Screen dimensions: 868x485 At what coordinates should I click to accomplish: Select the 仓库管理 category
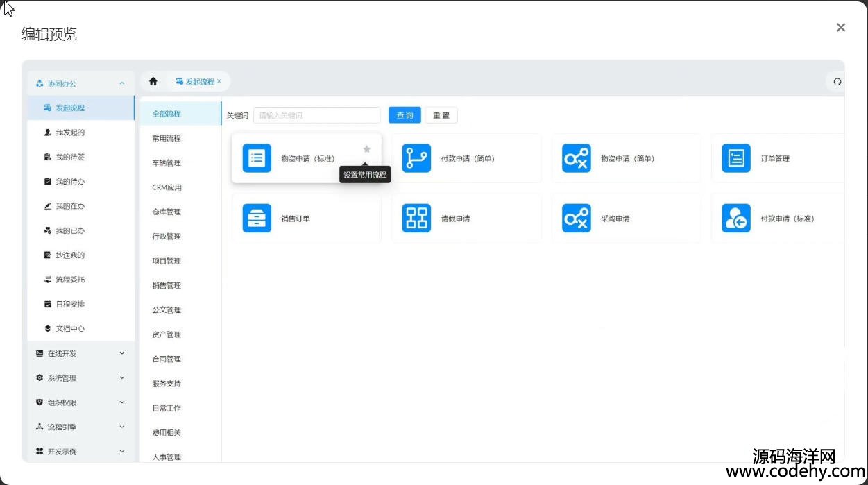coord(167,212)
